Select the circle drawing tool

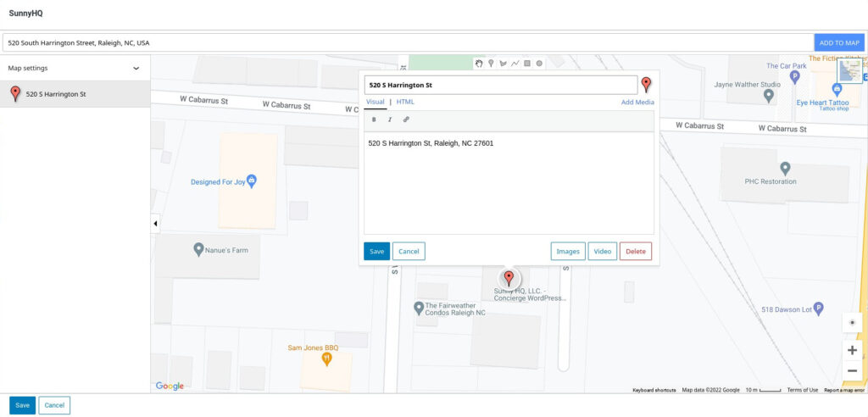[x=539, y=63]
